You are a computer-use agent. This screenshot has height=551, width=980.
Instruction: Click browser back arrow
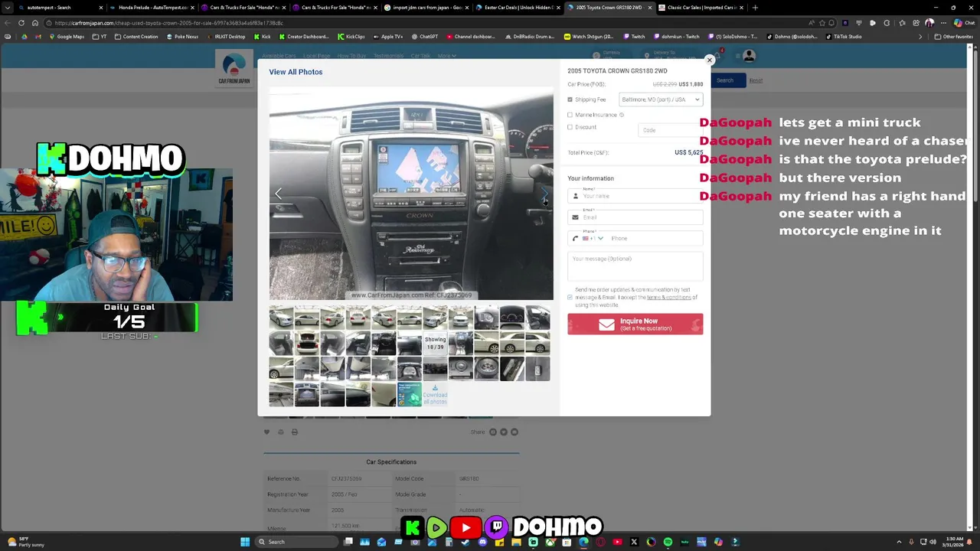tap(8, 23)
